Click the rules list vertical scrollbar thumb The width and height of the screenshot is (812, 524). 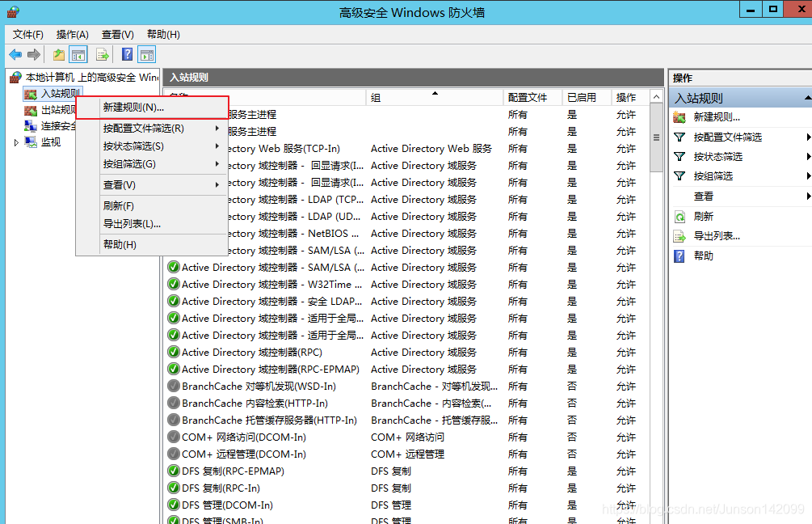click(656, 137)
